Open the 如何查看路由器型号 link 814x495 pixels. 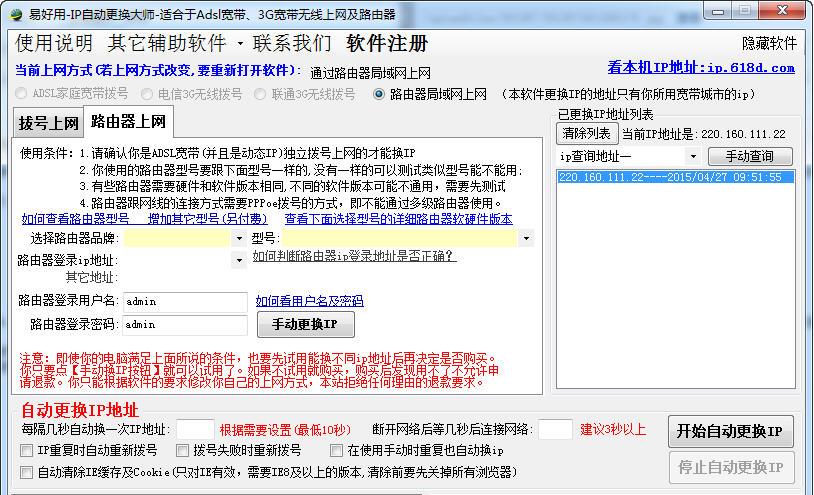pos(75,219)
